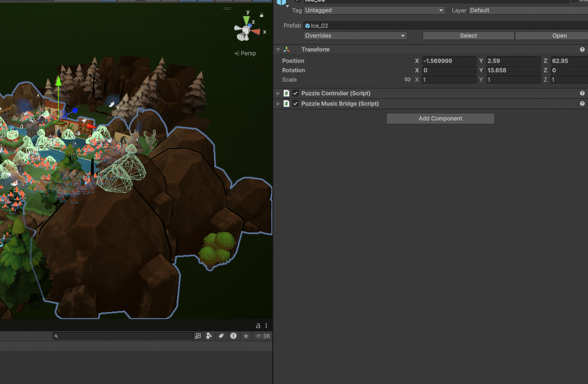Open help for Puzzle Music Bridge script
The width and height of the screenshot is (588, 384).
pos(582,104)
